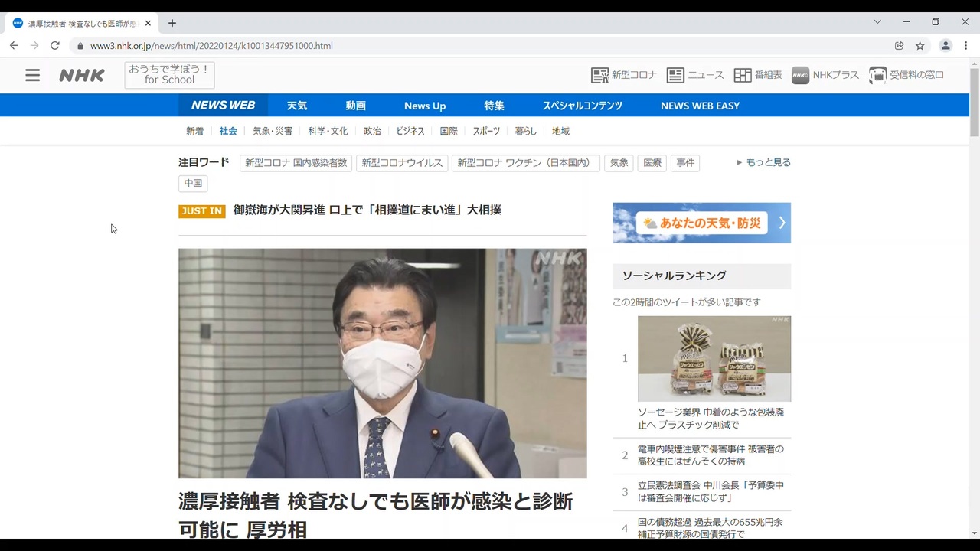Image resolution: width=980 pixels, height=551 pixels.
Task: Expand もっと見る keyword list
Action: [763, 162]
